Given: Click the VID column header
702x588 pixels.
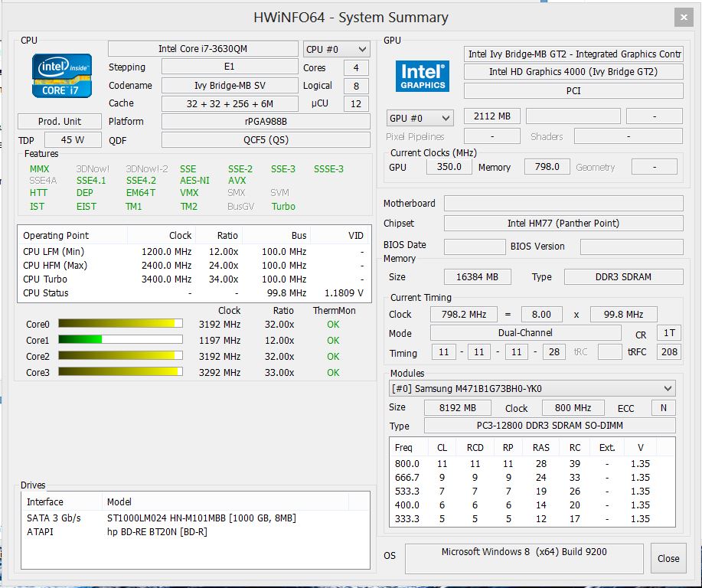Looking at the screenshot, I should pyautogui.click(x=341, y=236).
